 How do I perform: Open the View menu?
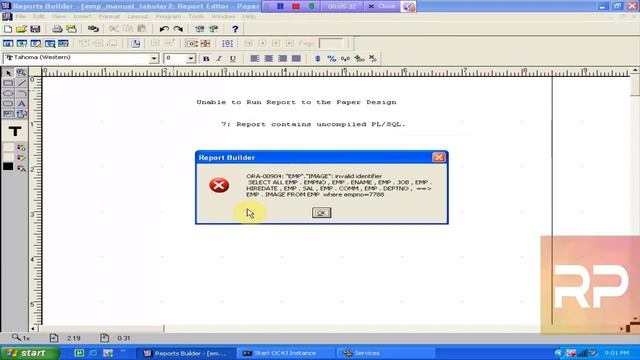tap(59, 16)
